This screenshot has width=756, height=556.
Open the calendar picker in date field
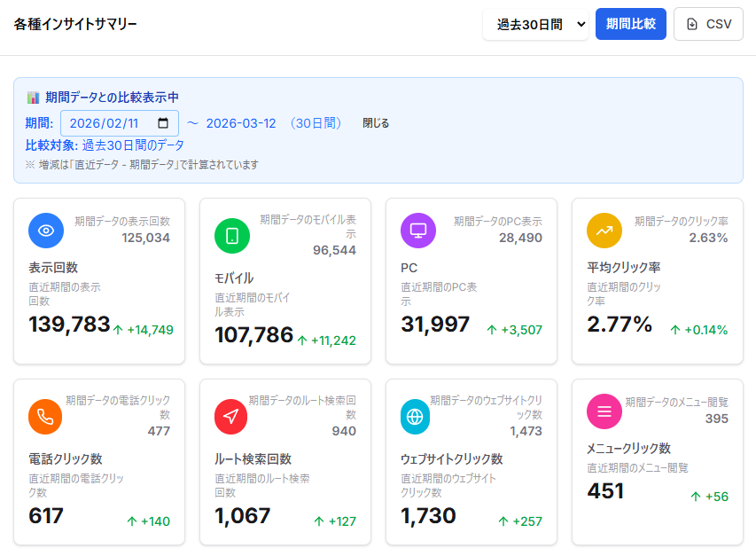coord(164,123)
